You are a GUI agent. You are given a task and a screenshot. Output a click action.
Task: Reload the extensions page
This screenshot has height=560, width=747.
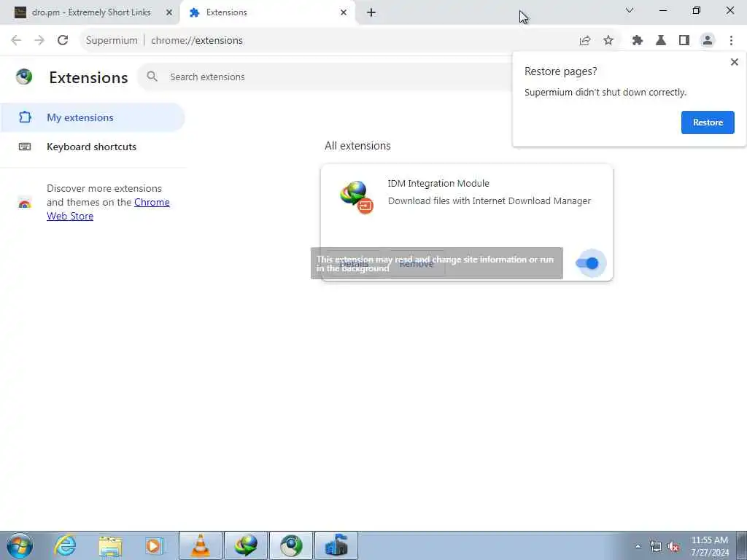click(63, 41)
